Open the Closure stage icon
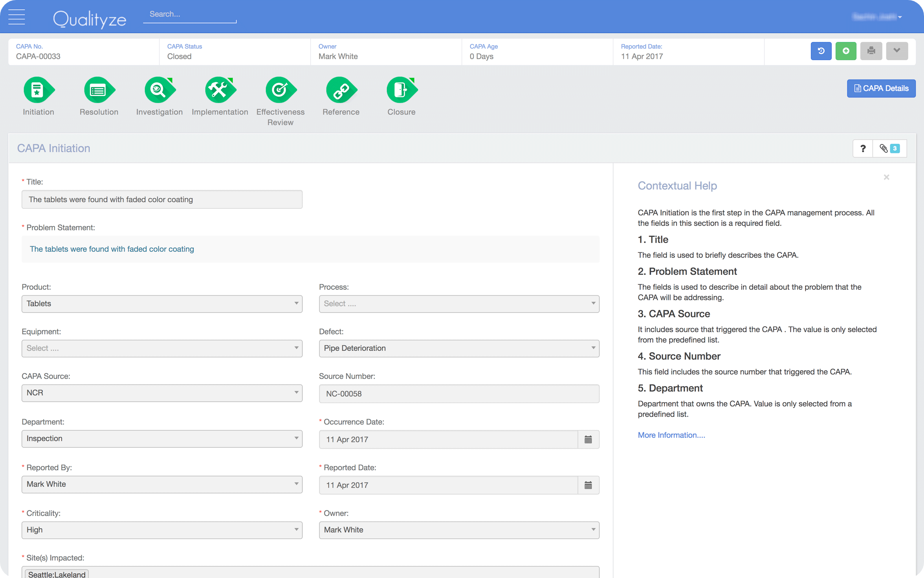 pos(401,90)
